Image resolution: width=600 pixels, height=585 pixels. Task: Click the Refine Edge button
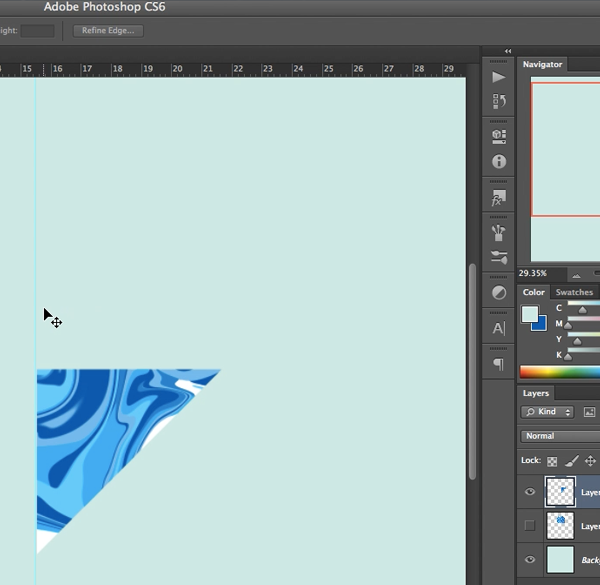pos(107,31)
